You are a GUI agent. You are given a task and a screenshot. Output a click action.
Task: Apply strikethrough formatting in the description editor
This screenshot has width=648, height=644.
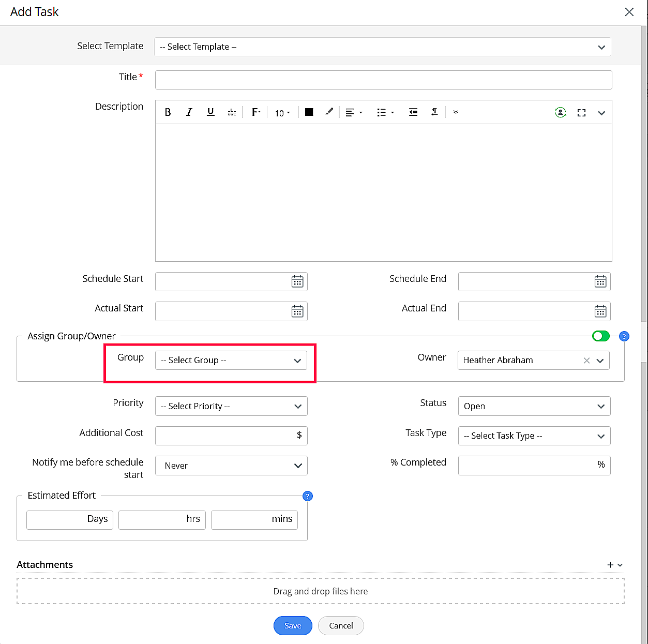click(231, 112)
